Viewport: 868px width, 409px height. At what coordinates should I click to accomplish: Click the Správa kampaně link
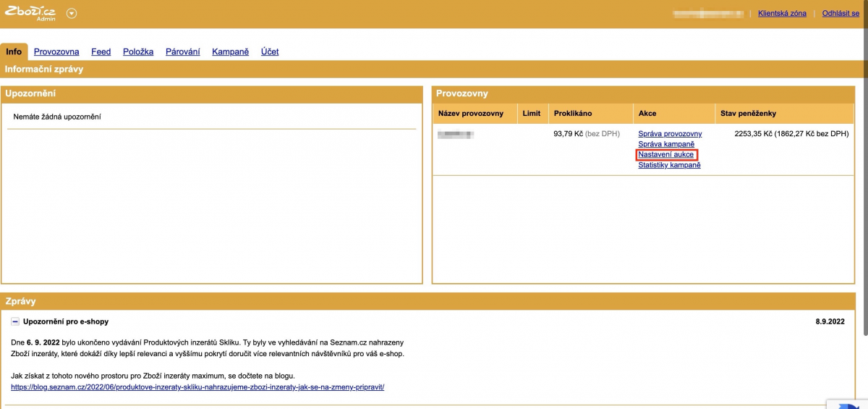[665, 144]
